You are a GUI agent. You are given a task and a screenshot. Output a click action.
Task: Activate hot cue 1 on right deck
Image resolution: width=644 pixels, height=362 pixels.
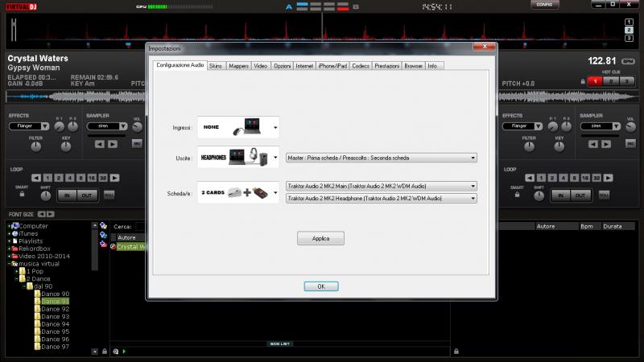[595, 81]
